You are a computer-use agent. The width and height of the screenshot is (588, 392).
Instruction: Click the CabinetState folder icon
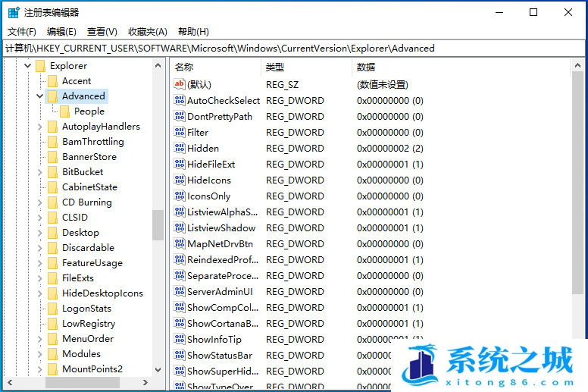click(x=52, y=187)
